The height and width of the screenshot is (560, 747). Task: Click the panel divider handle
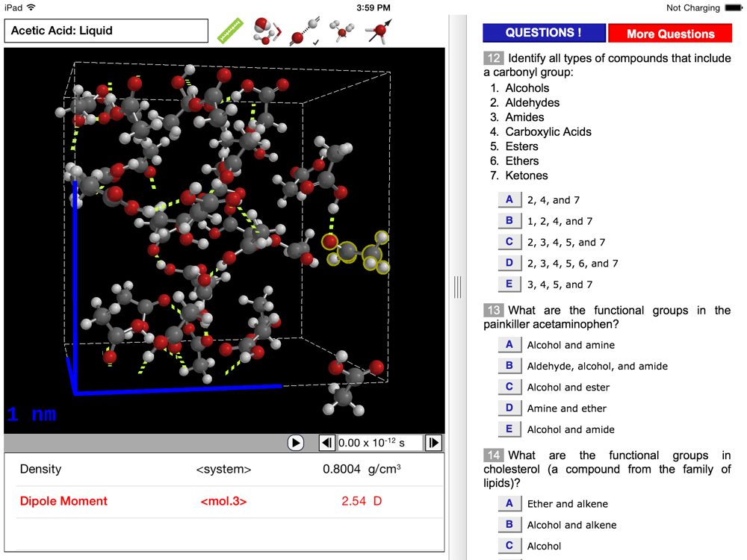coord(457,287)
